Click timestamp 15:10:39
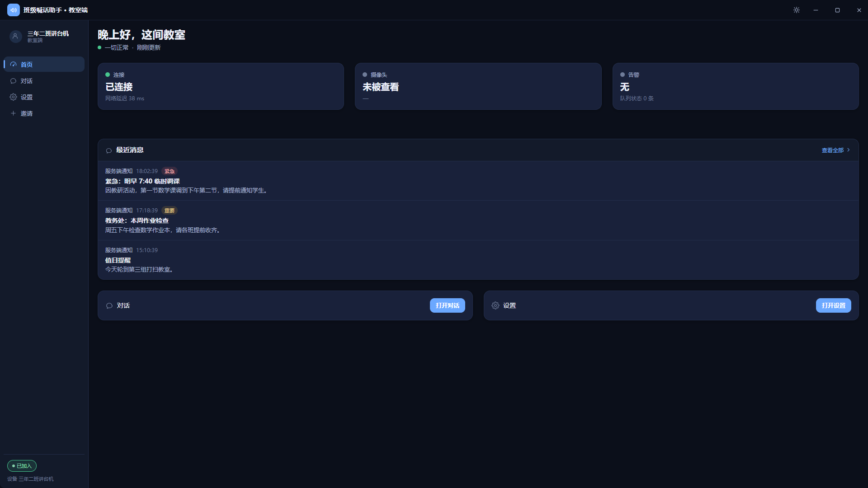The height and width of the screenshot is (488, 868). [x=147, y=250]
